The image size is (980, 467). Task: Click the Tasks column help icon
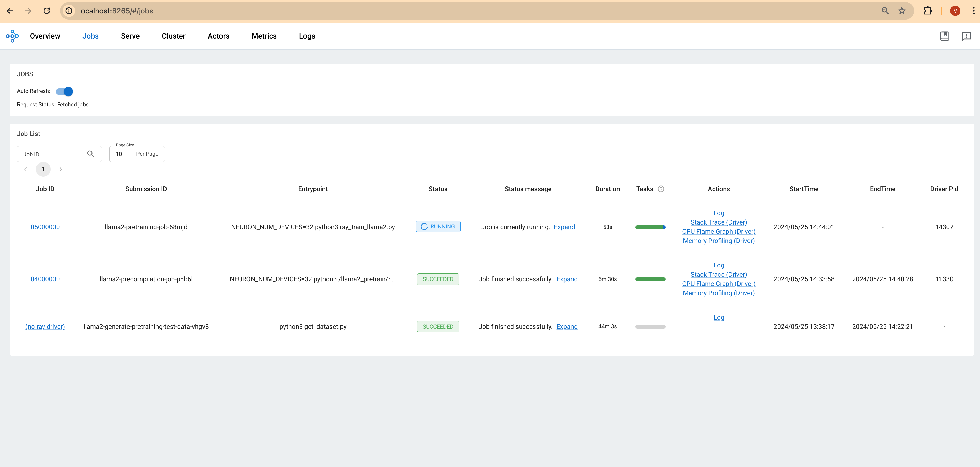click(661, 189)
